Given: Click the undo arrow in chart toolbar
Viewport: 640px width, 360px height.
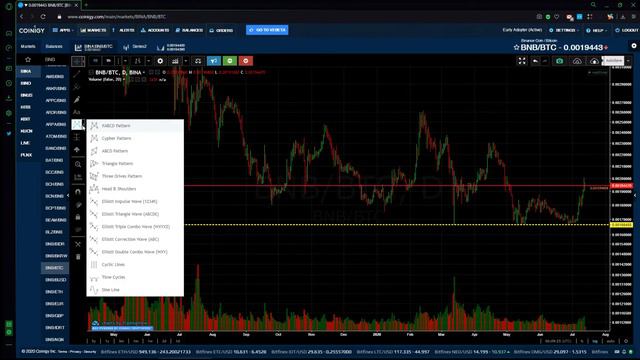Looking at the screenshot, I should (x=535, y=61).
